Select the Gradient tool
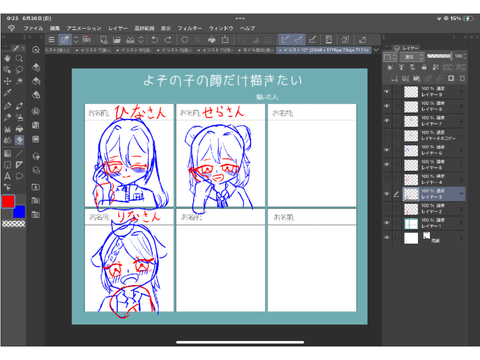This screenshot has width=480, height=360. pos(7,153)
